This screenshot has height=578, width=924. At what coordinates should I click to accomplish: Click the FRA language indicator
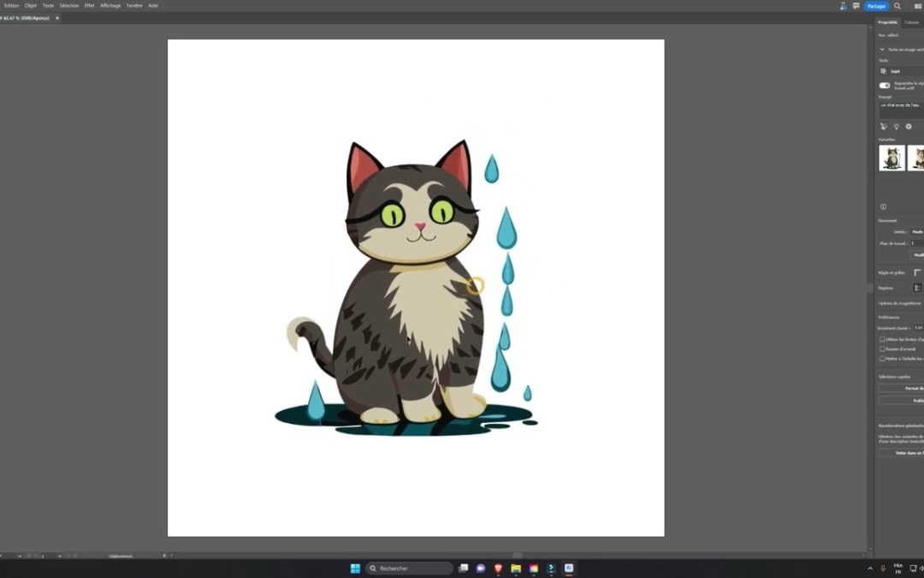click(898, 569)
